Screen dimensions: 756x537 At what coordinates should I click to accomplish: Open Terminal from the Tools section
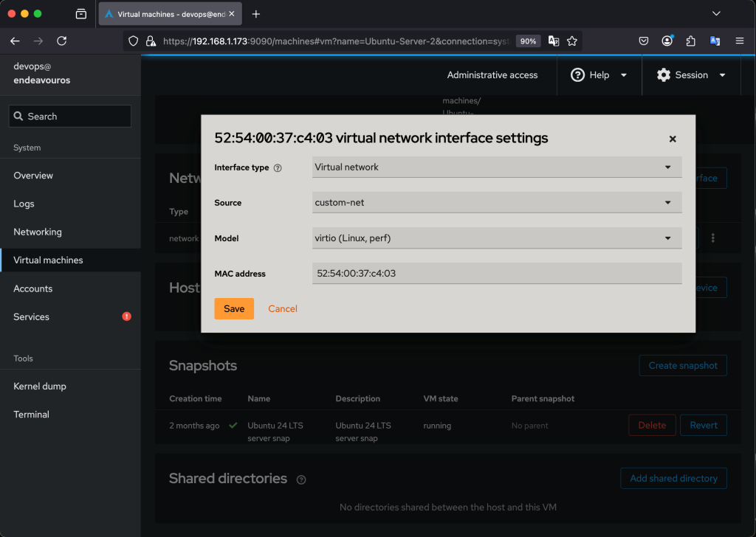[32, 415]
